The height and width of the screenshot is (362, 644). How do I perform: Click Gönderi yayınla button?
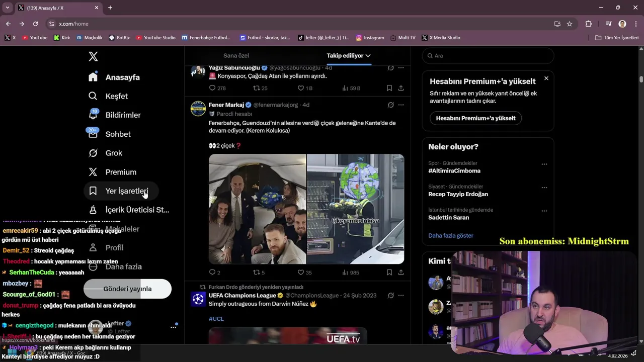pyautogui.click(x=127, y=289)
